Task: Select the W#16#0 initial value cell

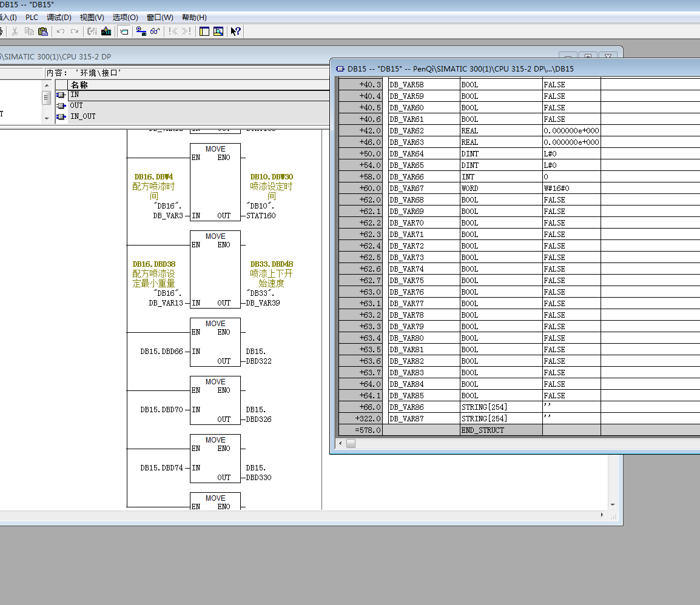Action: click(x=571, y=189)
